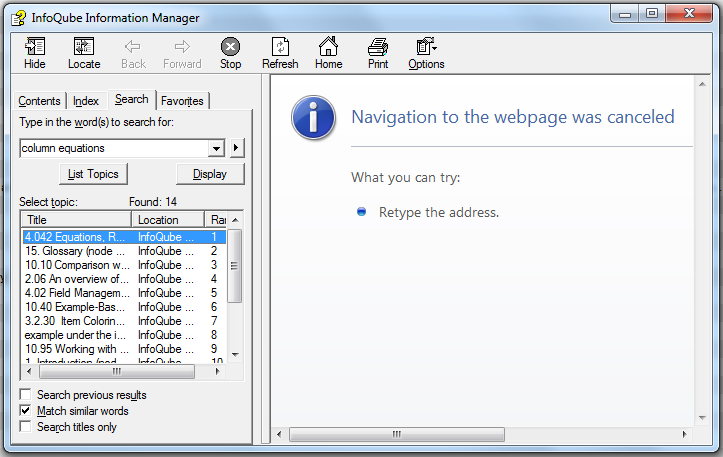Click results list scroll right arrow
The height and width of the screenshot is (457, 723).
click(x=217, y=371)
